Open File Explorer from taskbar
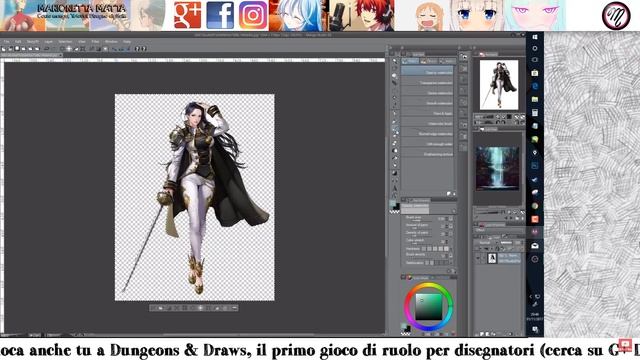 [x=535, y=99]
